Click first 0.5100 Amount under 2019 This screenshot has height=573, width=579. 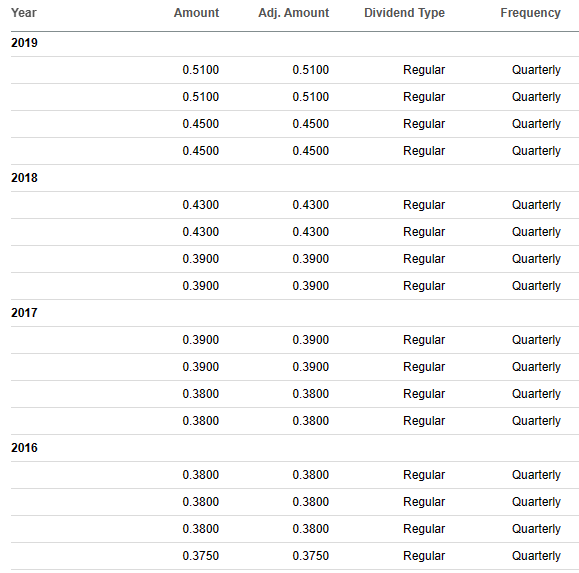(x=201, y=70)
